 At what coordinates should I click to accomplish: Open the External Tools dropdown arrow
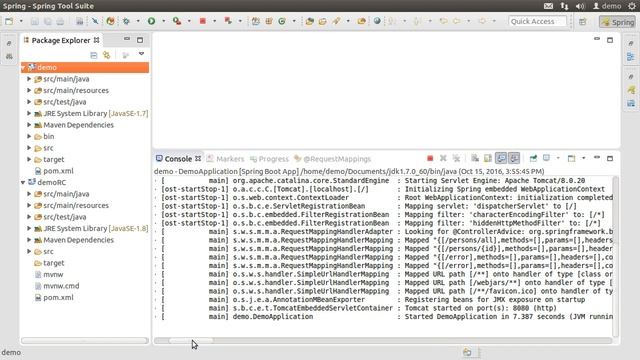189,21
